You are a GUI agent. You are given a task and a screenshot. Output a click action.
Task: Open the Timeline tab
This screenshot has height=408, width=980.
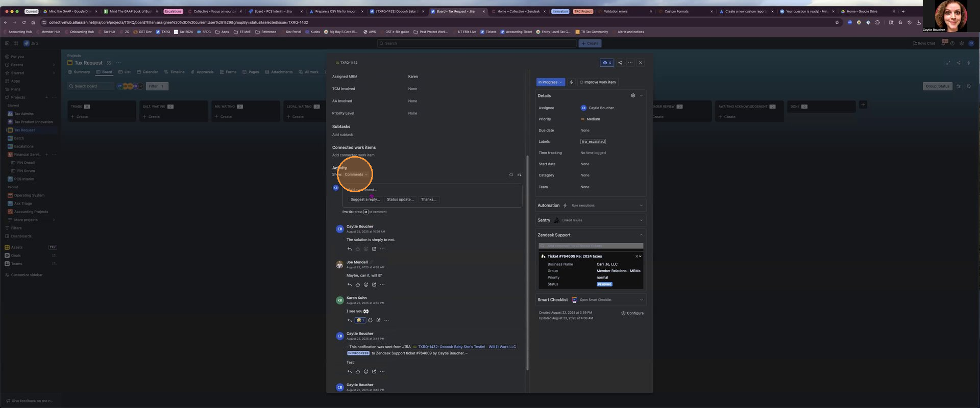(x=174, y=72)
